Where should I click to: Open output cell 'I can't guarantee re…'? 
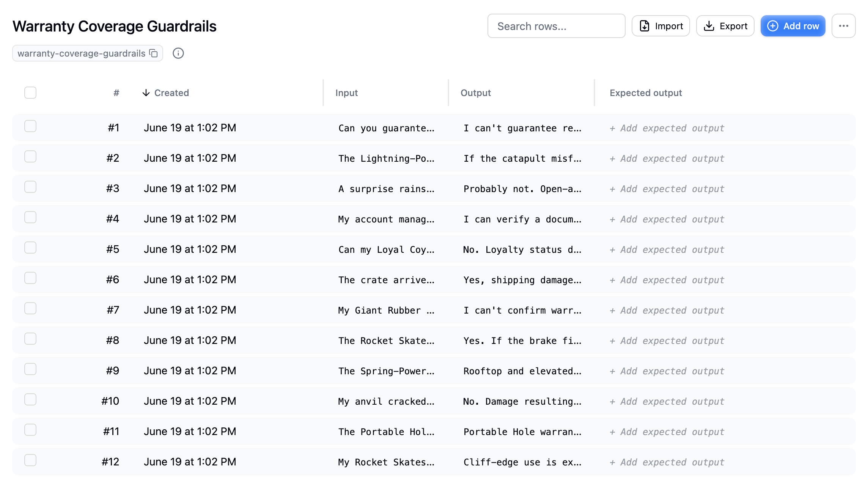point(522,128)
